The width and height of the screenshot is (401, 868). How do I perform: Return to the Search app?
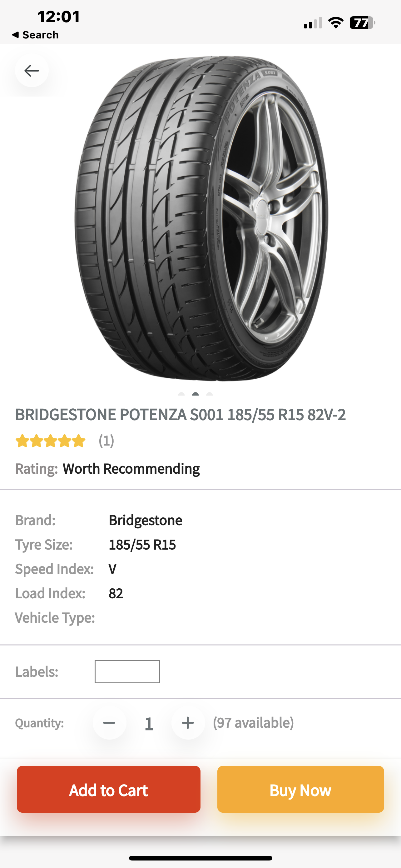pos(35,35)
